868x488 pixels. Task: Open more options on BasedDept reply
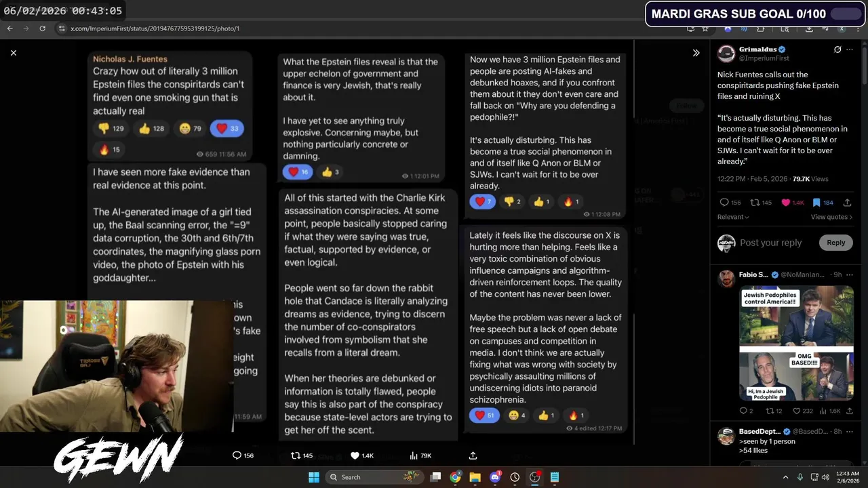click(x=850, y=432)
